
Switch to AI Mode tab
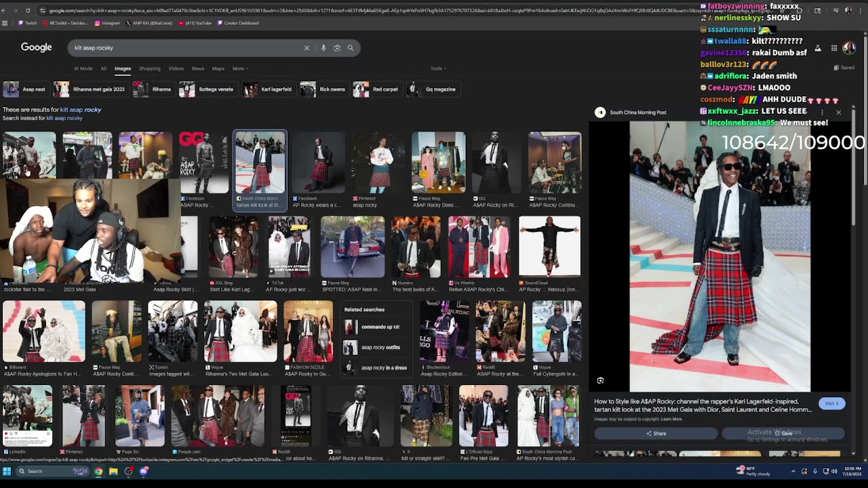pyautogui.click(x=83, y=68)
